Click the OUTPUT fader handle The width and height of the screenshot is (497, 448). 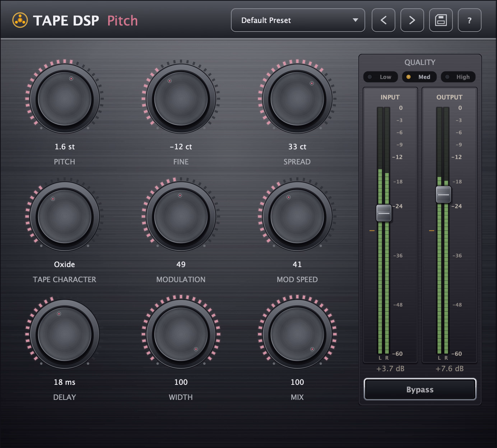(x=443, y=195)
